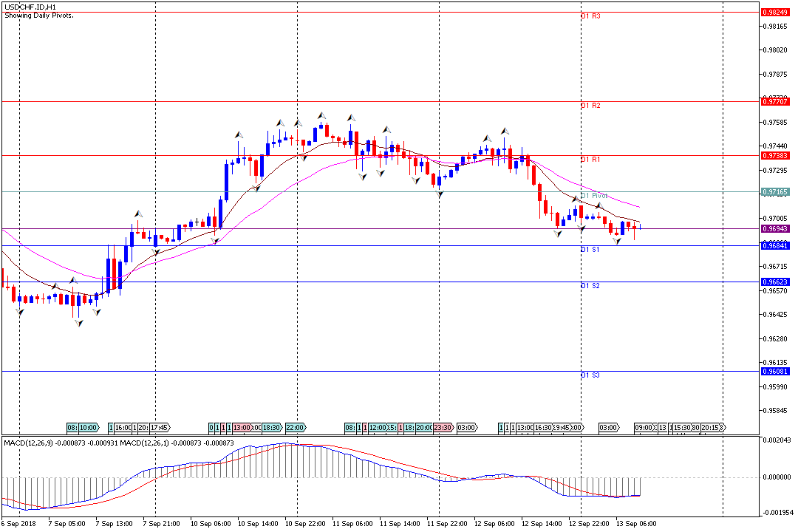
Task: Click the 12 Sep 14:00 time label
Action: pos(542,524)
